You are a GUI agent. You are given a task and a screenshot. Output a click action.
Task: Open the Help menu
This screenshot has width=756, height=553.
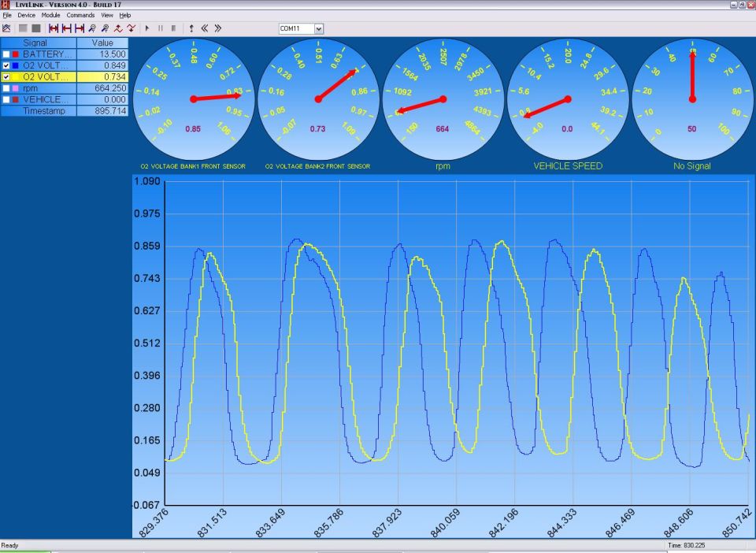125,16
